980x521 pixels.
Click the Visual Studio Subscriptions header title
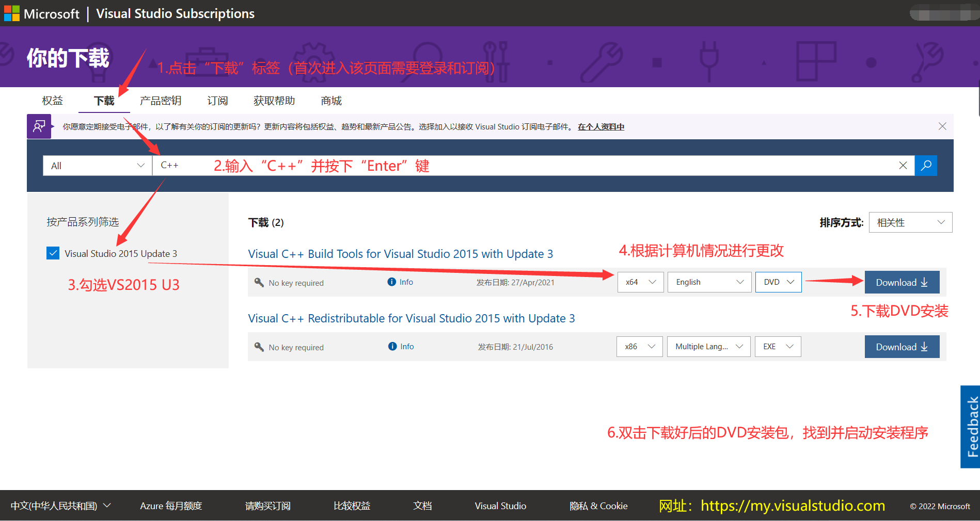176,13
